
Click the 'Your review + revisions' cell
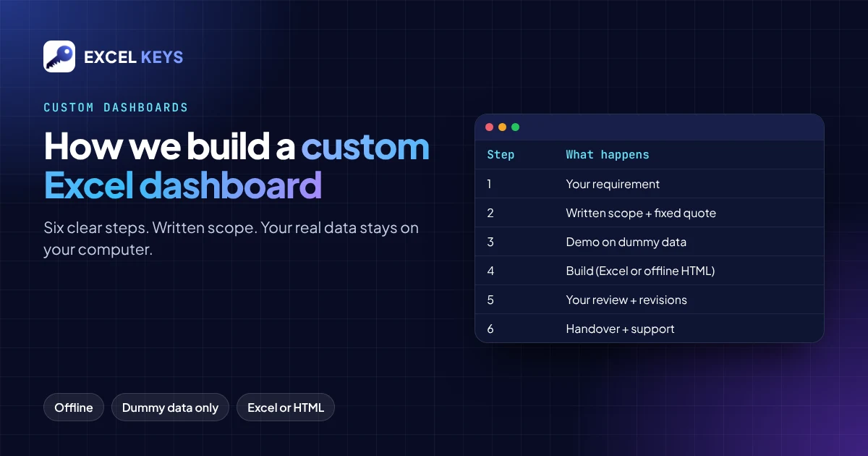(x=626, y=300)
